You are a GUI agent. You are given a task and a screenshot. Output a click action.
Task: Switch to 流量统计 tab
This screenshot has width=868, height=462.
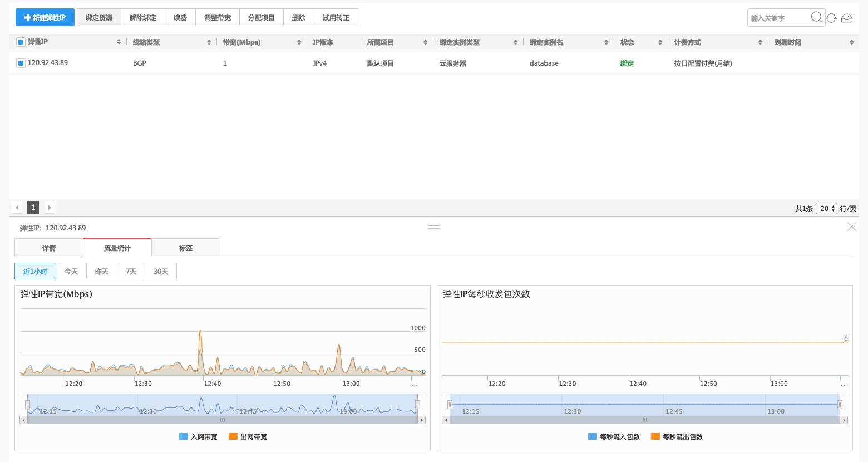pyautogui.click(x=117, y=248)
